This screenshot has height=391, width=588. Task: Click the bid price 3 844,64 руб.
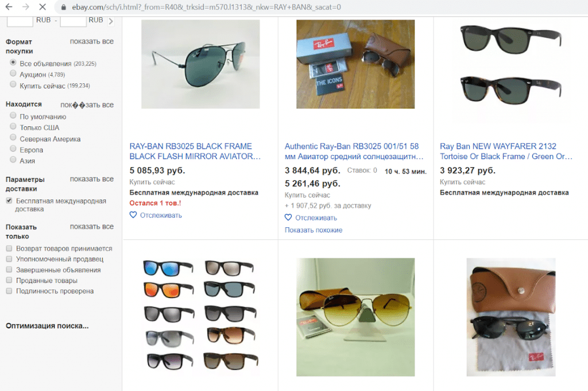click(312, 171)
